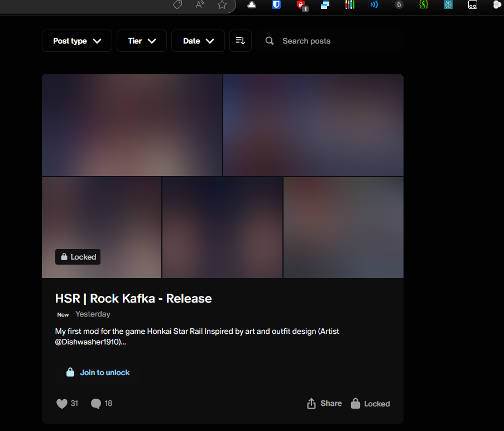Click the white cloud extension icon
The height and width of the screenshot is (431, 504).
252,5
